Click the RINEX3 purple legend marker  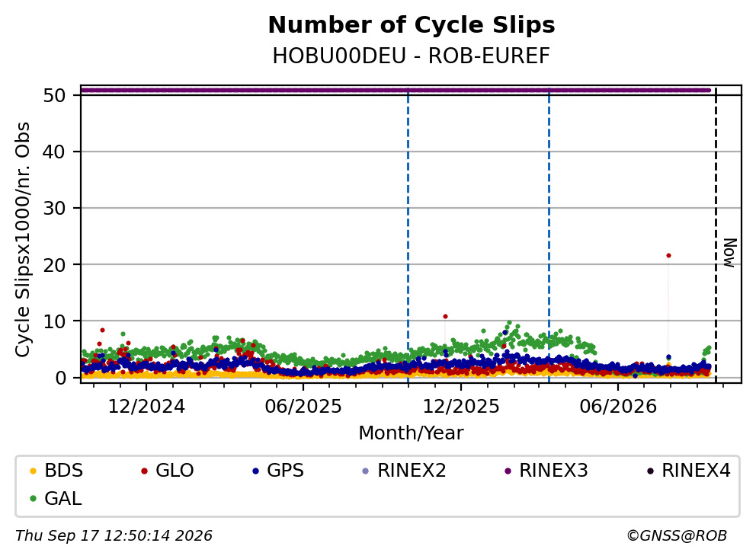[508, 471]
